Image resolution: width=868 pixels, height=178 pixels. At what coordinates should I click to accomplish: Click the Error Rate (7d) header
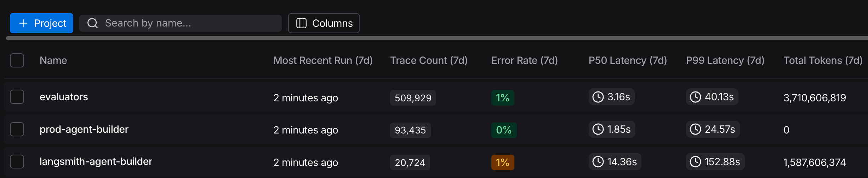525,60
